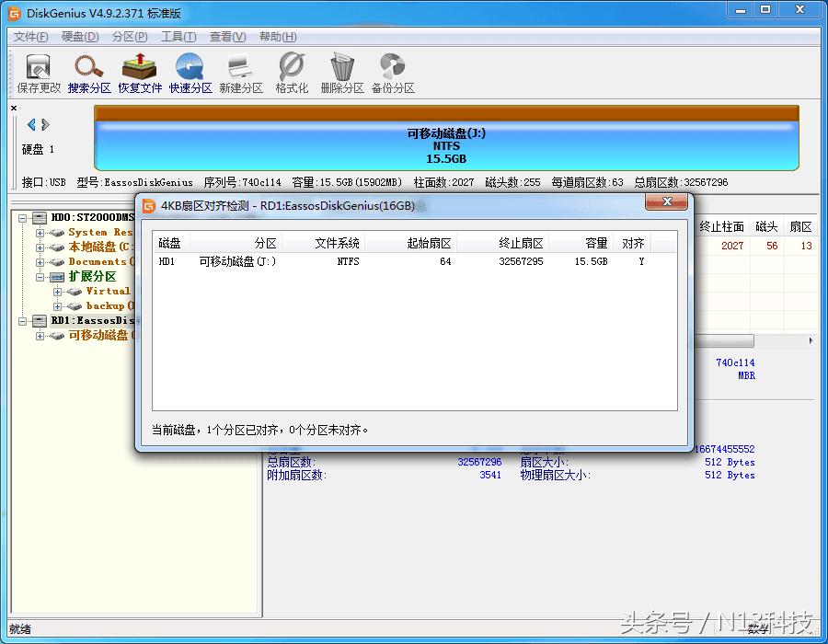
Task: Open the 查看(V) menu
Action: [225, 36]
